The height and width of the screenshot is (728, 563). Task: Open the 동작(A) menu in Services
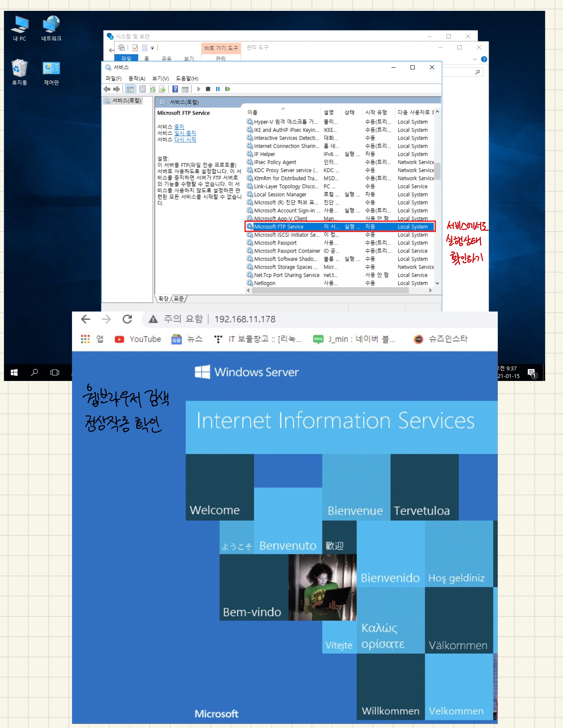137,78
